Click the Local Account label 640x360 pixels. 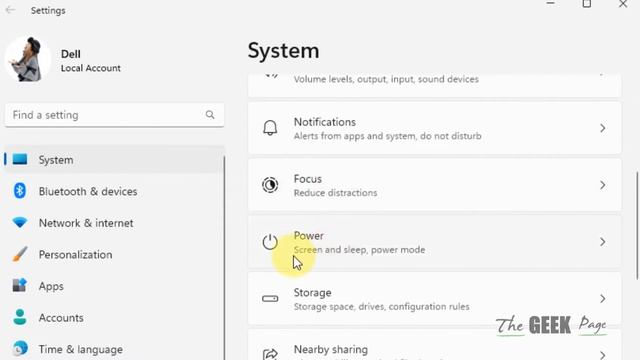pyautogui.click(x=91, y=68)
